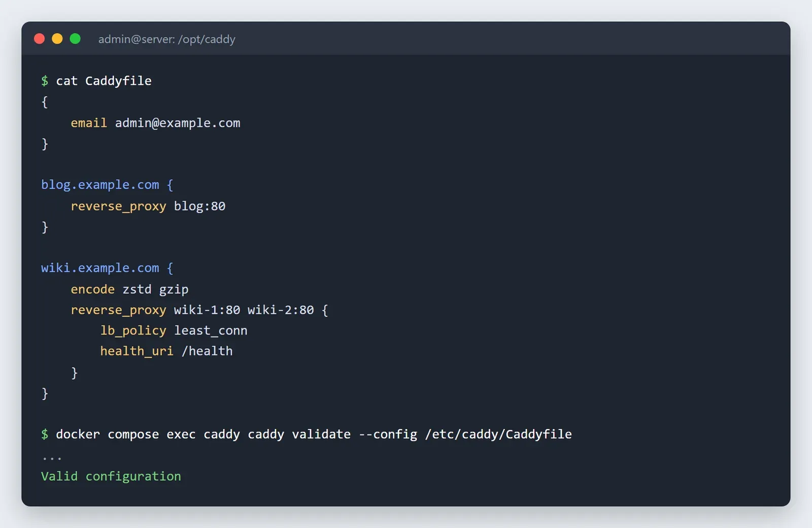Click the reverse_proxy keyword in the wiki block

click(x=118, y=310)
